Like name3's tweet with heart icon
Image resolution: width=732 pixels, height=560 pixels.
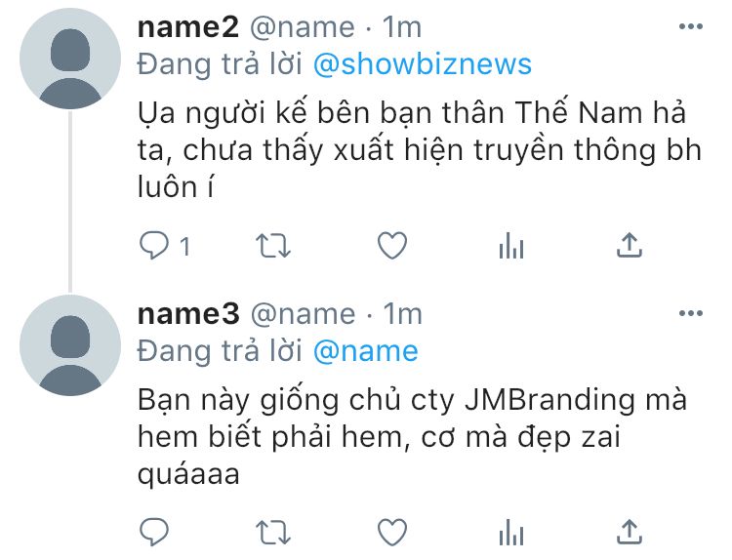point(392,532)
